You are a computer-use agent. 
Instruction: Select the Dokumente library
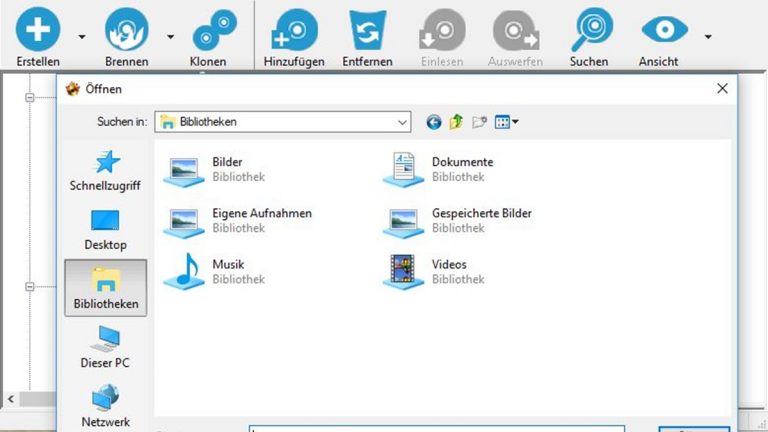[438, 169]
